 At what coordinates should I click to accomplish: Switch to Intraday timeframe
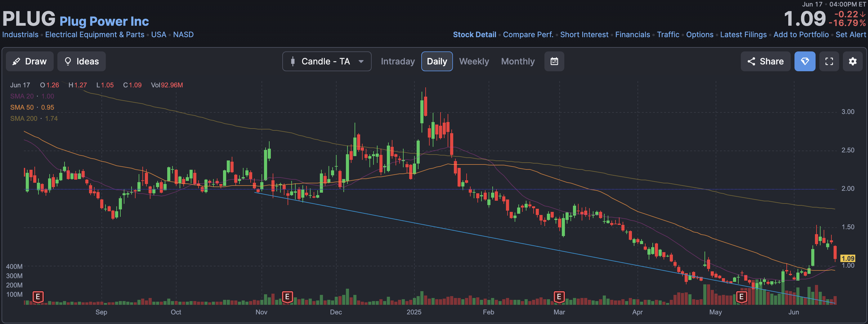click(398, 61)
